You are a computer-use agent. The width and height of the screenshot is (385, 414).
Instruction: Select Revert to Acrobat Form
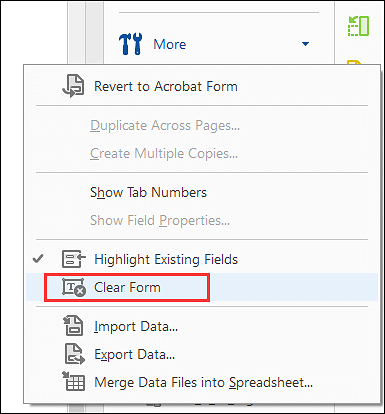tap(166, 86)
